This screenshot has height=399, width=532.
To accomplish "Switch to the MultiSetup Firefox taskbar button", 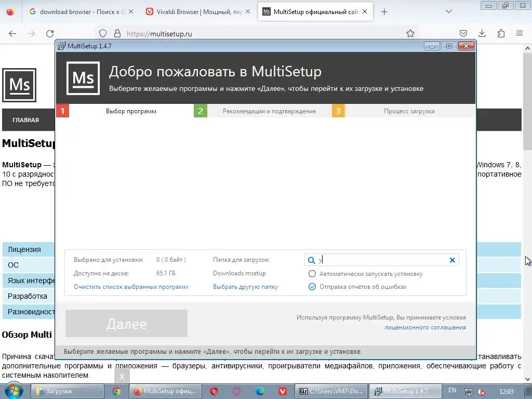I will (165, 391).
